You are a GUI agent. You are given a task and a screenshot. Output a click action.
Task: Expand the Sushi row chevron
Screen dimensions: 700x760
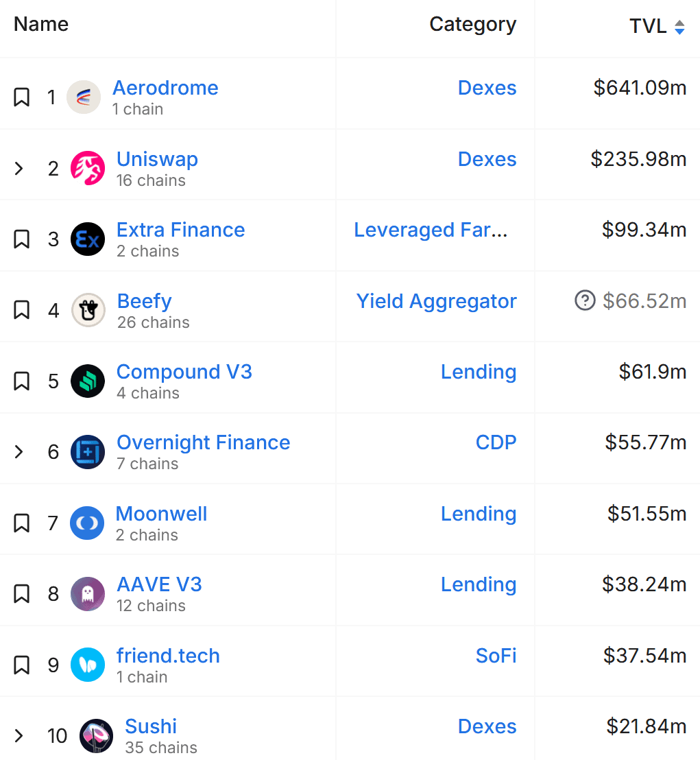tap(19, 735)
